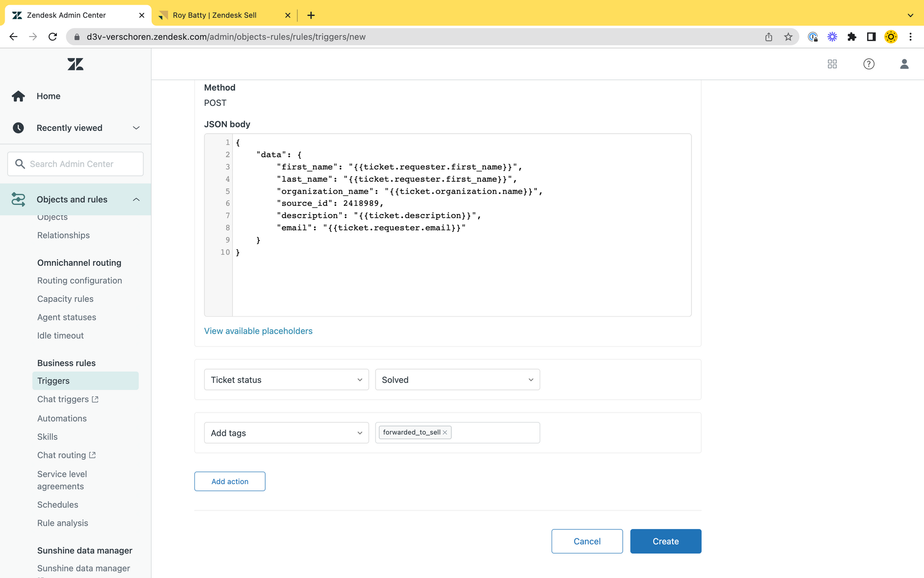924x578 pixels.
Task: Bookmark this page with star icon
Action: [788, 37]
